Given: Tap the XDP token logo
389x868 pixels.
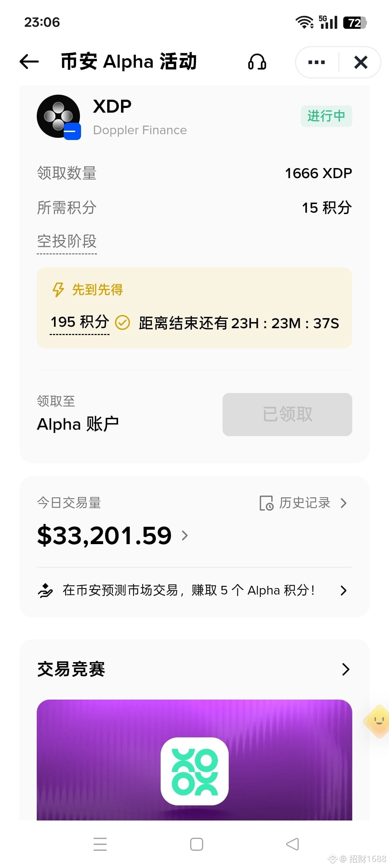Looking at the screenshot, I should click(59, 117).
